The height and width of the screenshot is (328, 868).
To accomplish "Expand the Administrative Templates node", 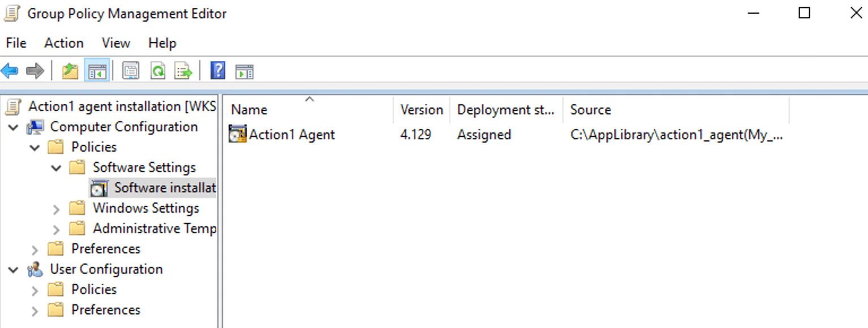I will tap(56, 230).
